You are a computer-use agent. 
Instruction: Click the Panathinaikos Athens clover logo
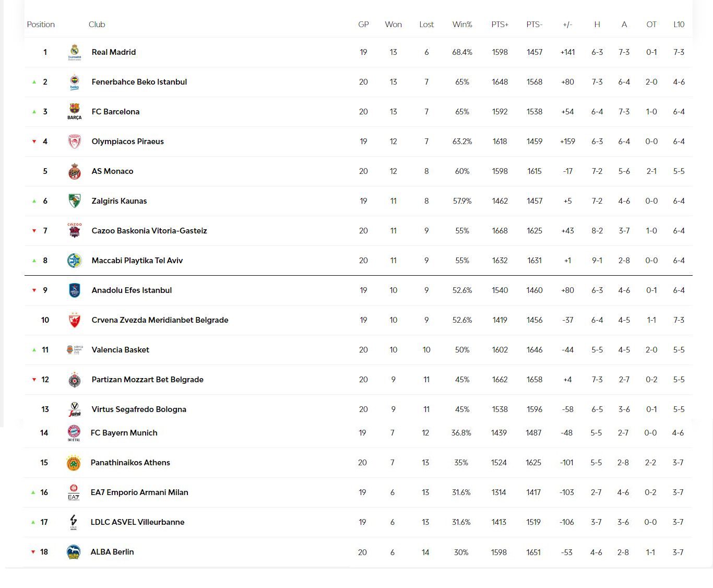74,463
